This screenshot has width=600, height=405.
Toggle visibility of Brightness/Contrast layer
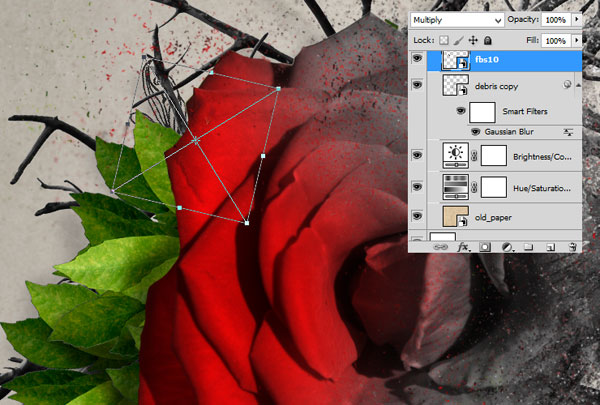[418, 155]
